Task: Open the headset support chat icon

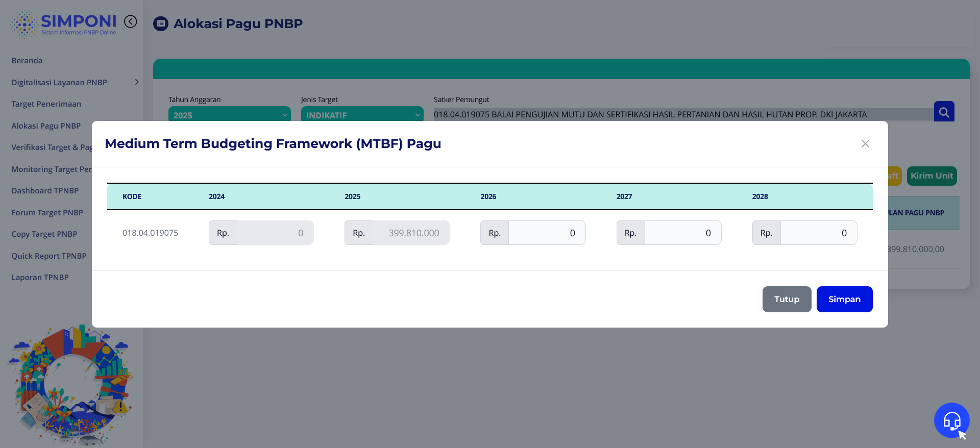Action: (x=951, y=420)
